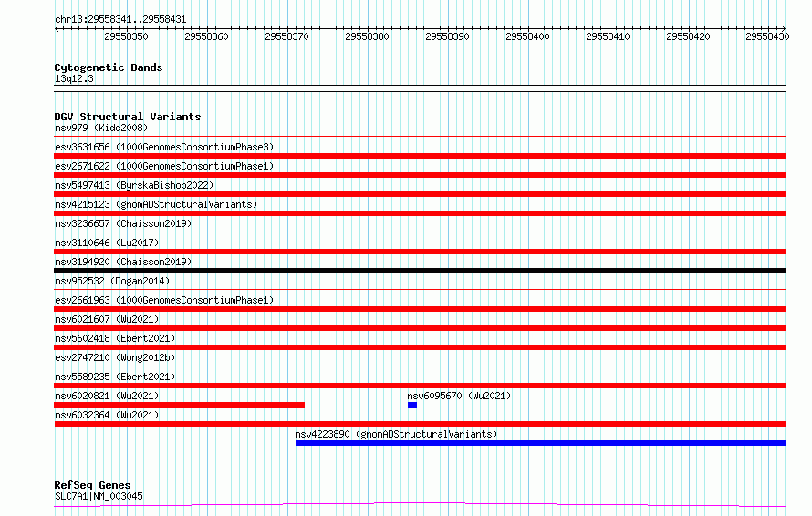Viewport: 812px width, 516px height.
Task: Open variant nsv3236657 (Chaisson2019)
Action: click(123, 223)
